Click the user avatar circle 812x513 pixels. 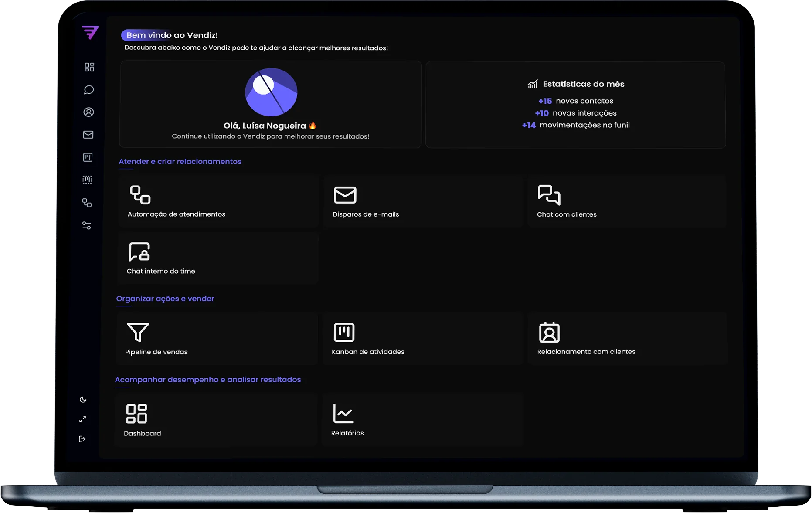(271, 92)
